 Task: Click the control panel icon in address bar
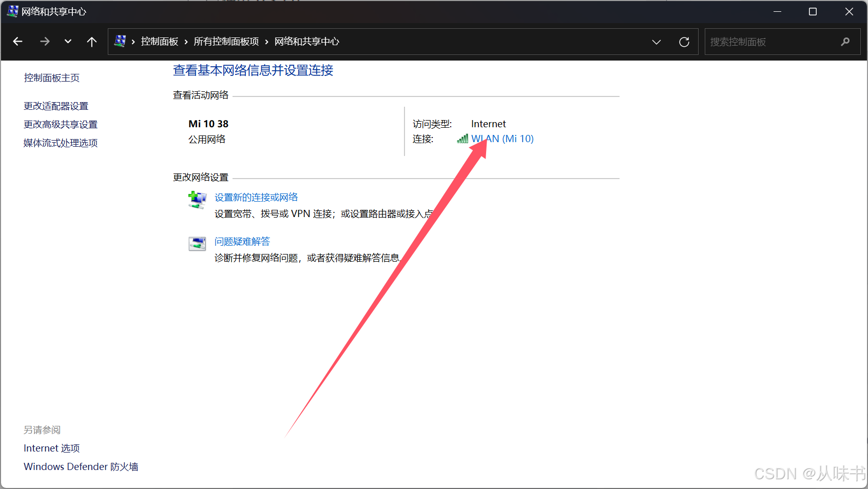pos(120,41)
